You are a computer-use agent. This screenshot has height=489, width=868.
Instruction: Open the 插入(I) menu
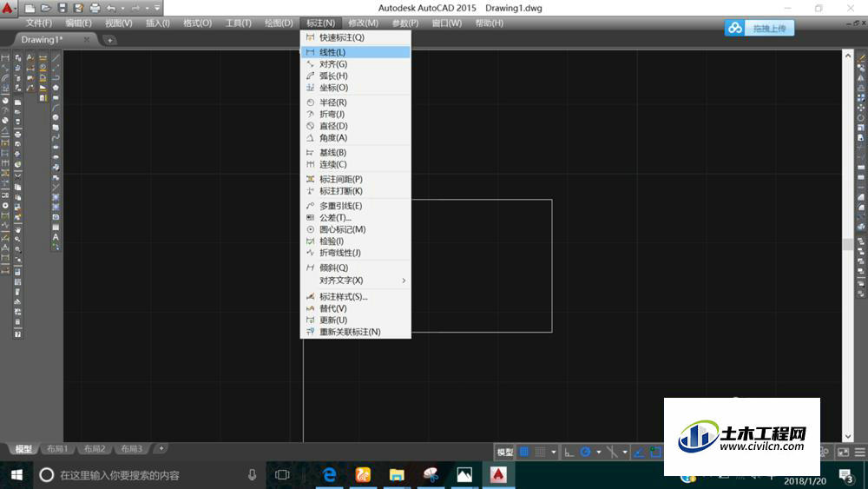click(158, 23)
